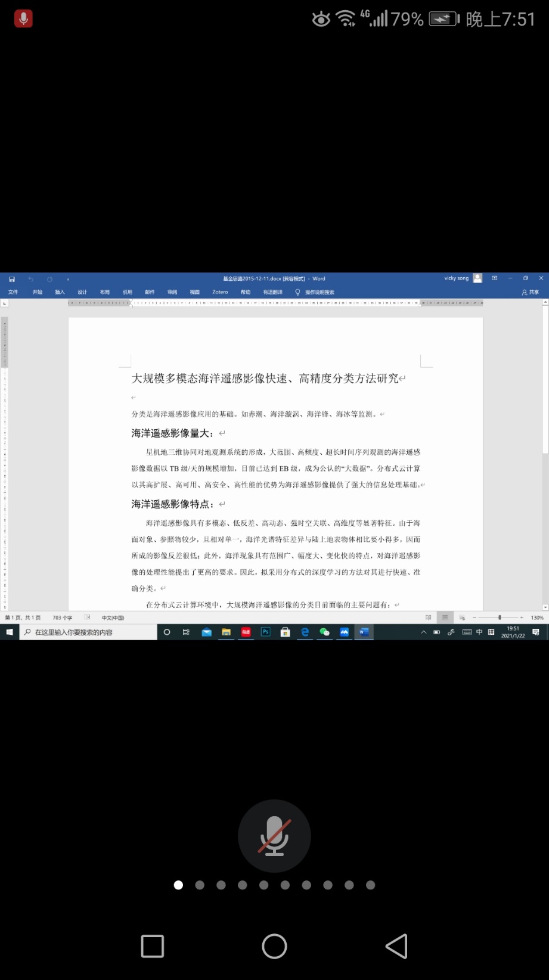Select Print Layout view in status bar
Viewport: 549px width, 980px height.
click(445, 618)
